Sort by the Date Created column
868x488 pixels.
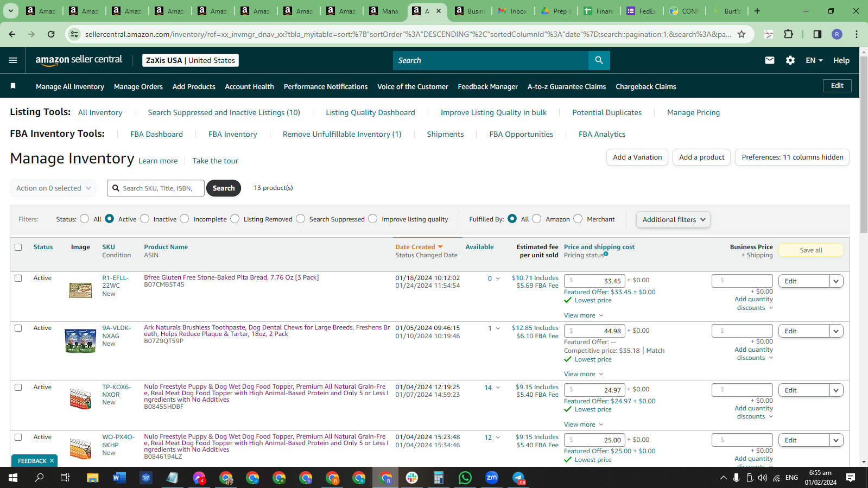pos(419,247)
